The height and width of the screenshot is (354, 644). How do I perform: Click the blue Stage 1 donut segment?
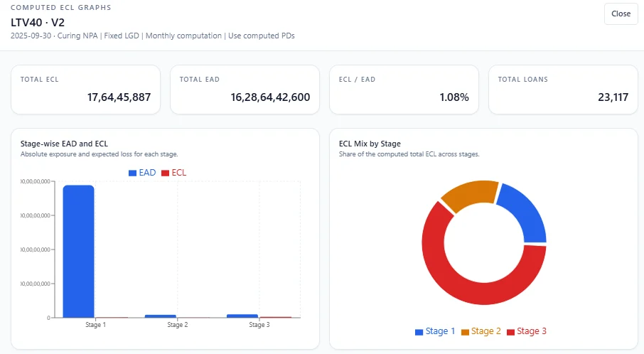click(x=524, y=211)
